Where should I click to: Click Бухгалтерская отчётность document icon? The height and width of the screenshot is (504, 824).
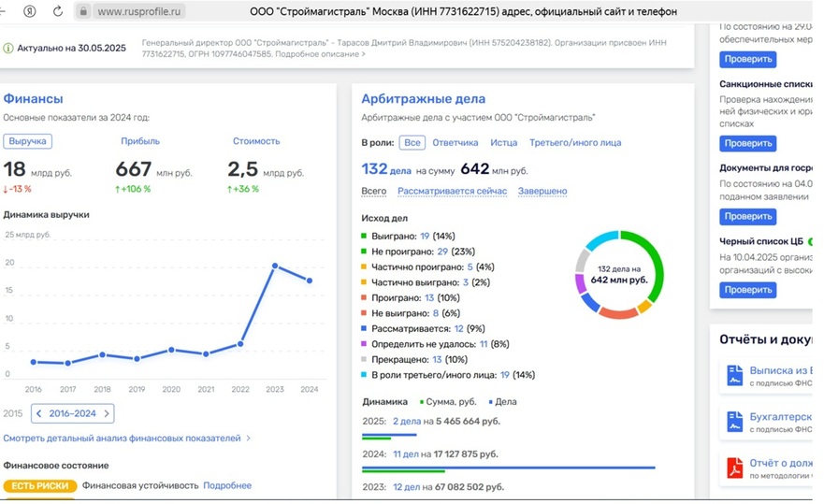734,422
